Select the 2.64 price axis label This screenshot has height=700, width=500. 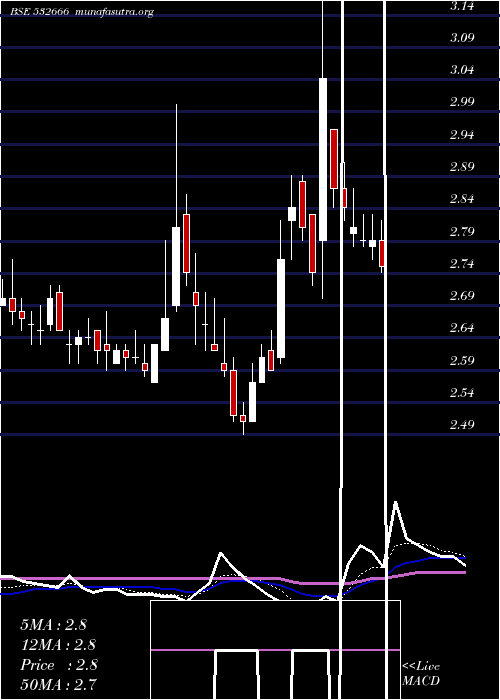coord(462,328)
